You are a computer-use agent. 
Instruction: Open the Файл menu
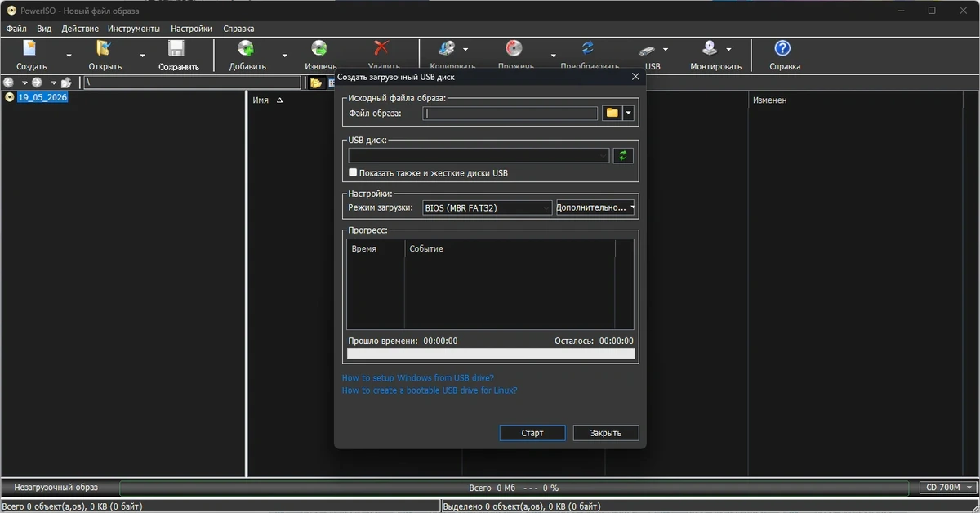click(x=16, y=29)
